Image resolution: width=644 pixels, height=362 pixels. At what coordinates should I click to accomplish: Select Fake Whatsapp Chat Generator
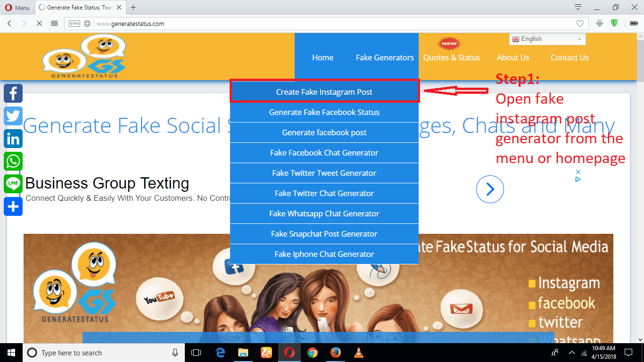(x=324, y=214)
